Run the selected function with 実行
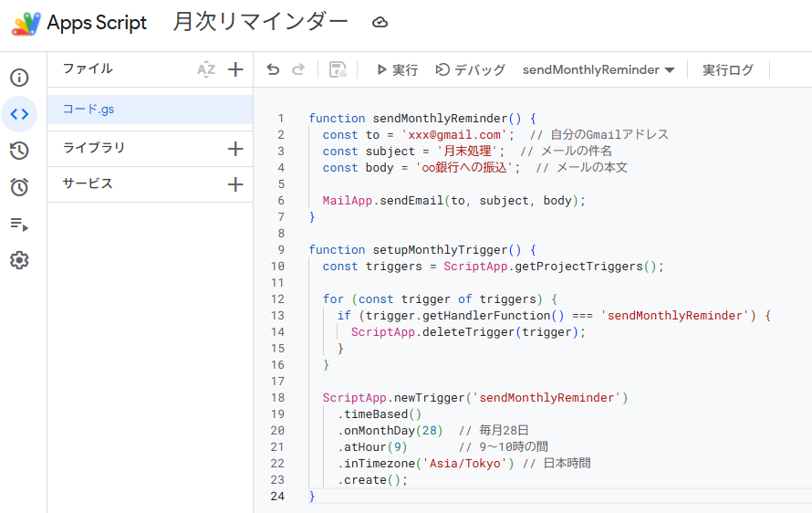812x513 pixels. [x=397, y=69]
